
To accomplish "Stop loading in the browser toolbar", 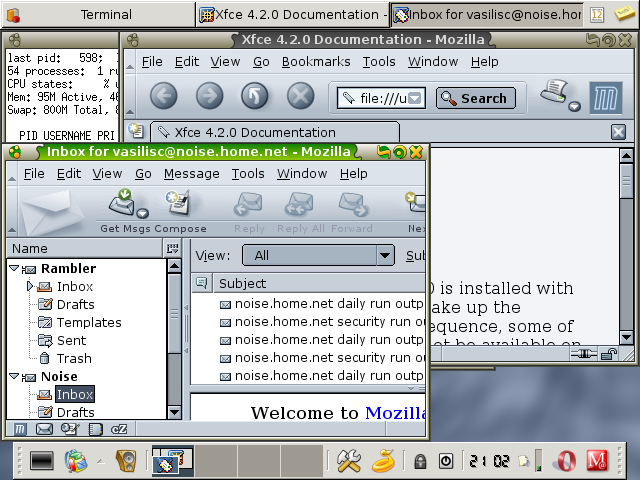I will [300, 97].
